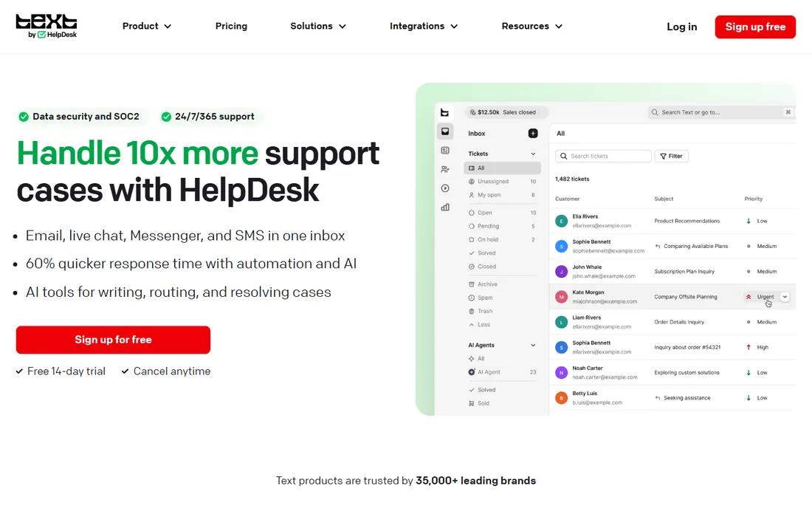Click the Search Text or go to field
This screenshot has width=812, height=508.
(x=720, y=111)
